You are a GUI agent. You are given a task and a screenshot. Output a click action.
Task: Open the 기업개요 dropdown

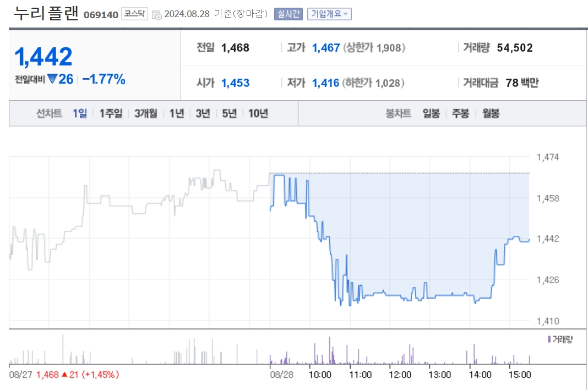(x=329, y=14)
